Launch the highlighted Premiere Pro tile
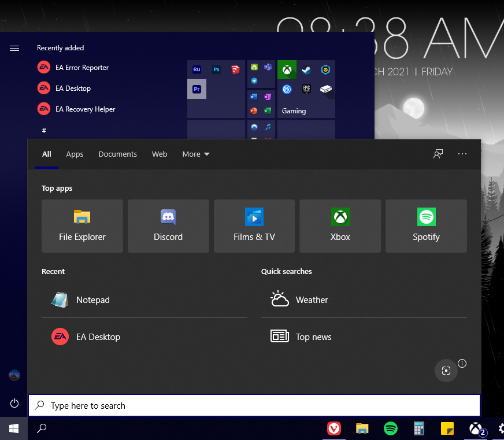Image resolution: width=504 pixels, height=440 pixels. (x=197, y=89)
